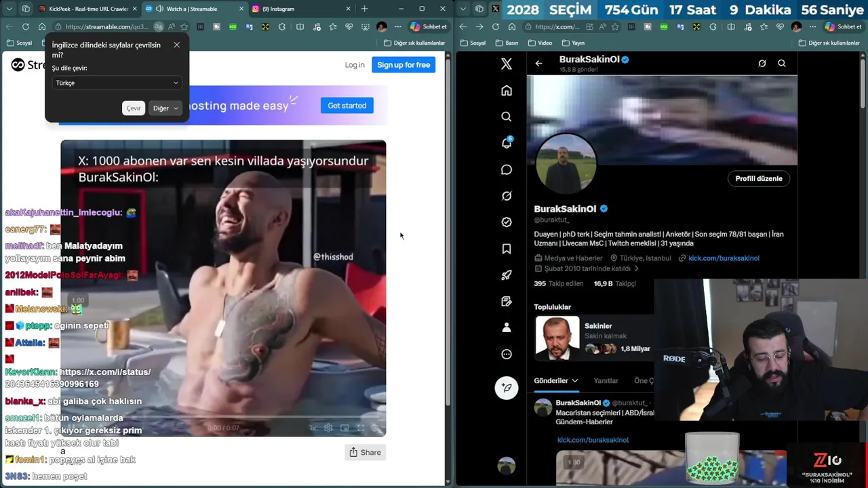868x488 pixels.
Task: Expand Gönderiler sort dropdown arrow
Action: pyautogui.click(x=574, y=381)
